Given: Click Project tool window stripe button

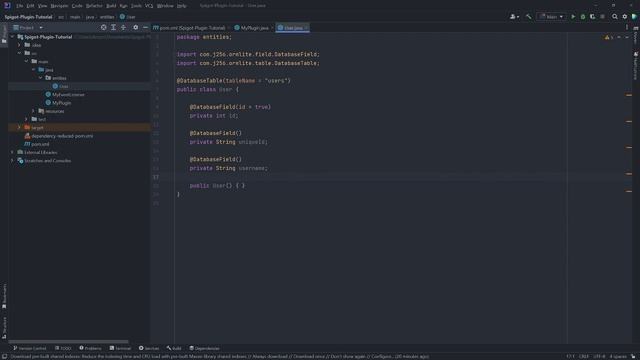Looking at the screenshot, I should point(4,34).
